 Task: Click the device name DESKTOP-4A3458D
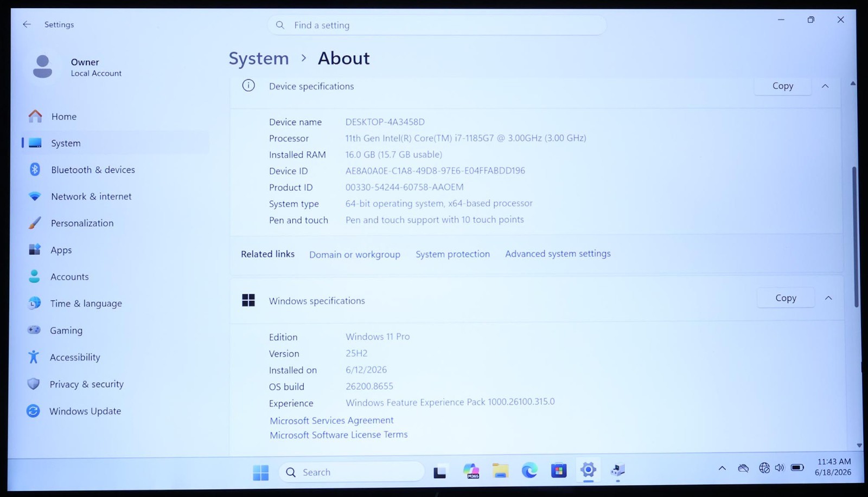[385, 122]
